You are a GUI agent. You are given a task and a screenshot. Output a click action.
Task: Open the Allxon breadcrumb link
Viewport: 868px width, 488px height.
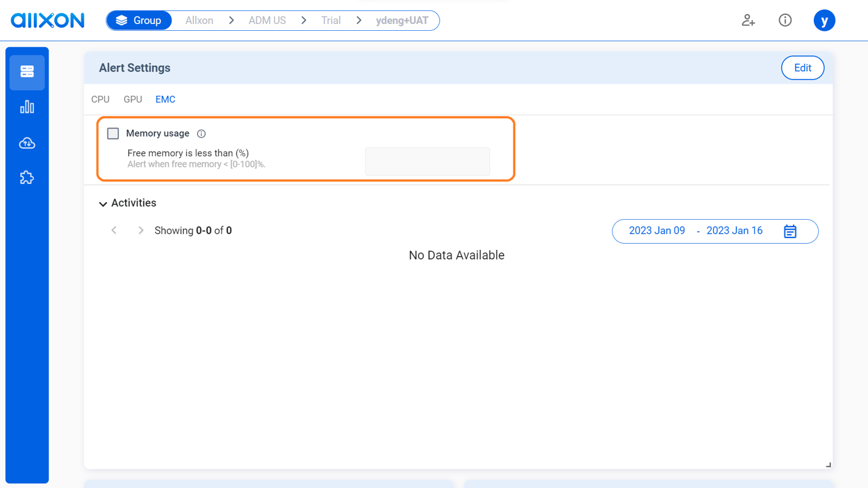coord(199,20)
